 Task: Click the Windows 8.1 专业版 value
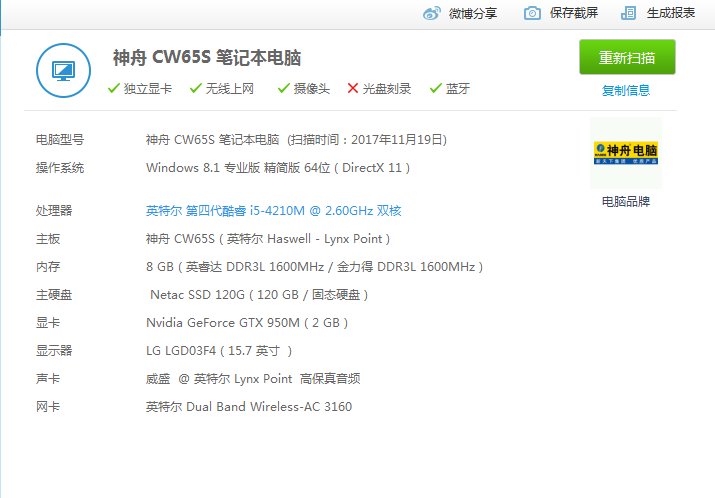pyautogui.click(x=278, y=168)
